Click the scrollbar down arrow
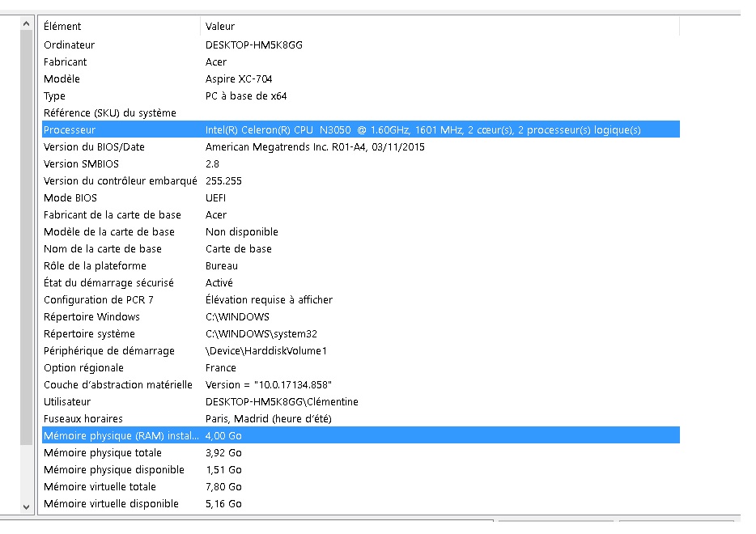Viewport: 756px width, 534px height. (x=26, y=506)
